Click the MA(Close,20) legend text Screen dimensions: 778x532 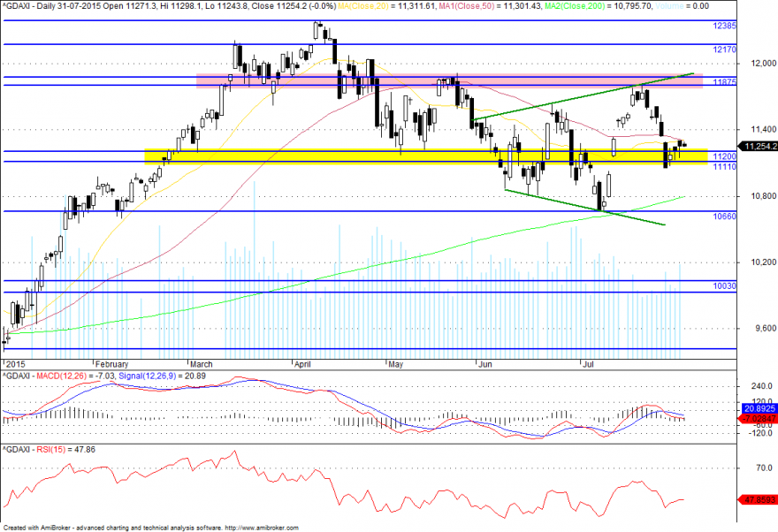click(x=363, y=6)
